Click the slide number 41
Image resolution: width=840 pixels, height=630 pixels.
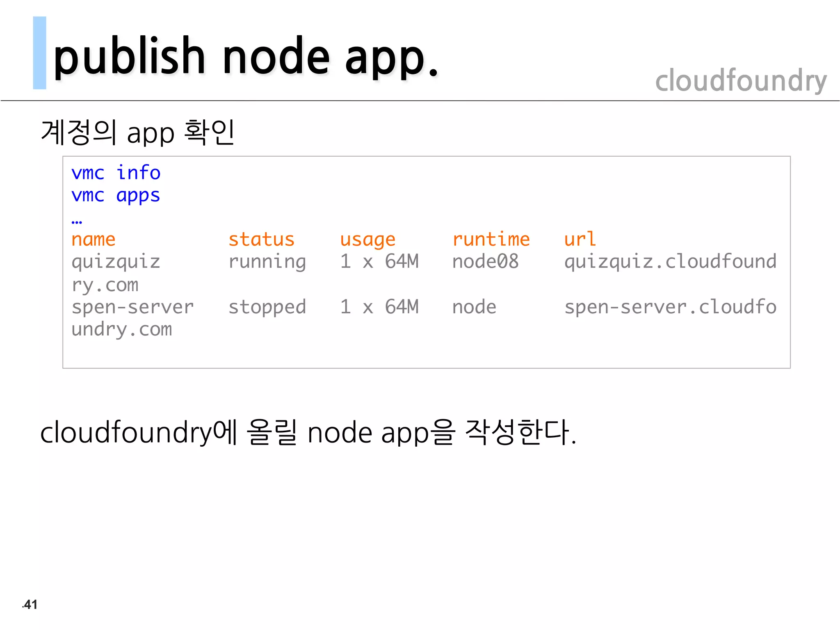click(30, 605)
